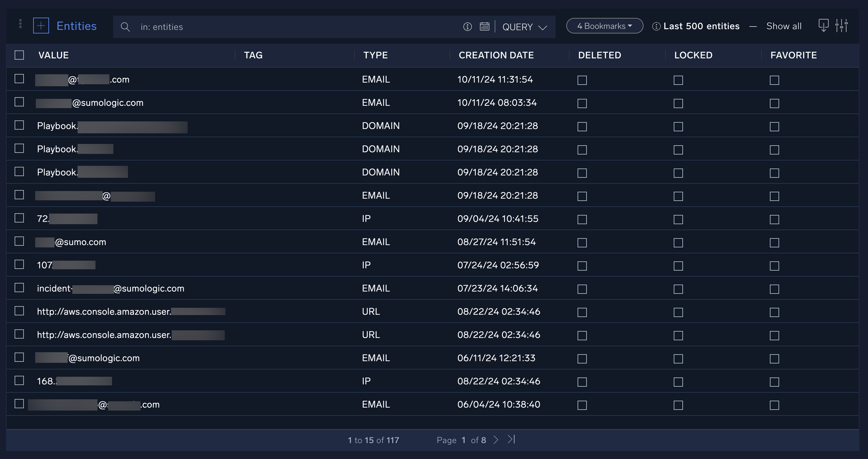Open the calendar date filter icon
The image size is (868, 459).
(x=484, y=27)
